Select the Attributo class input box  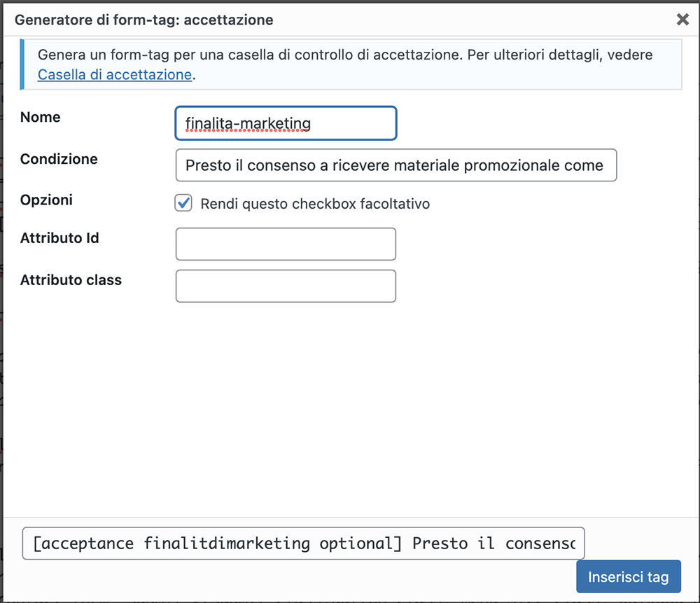tap(286, 286)
